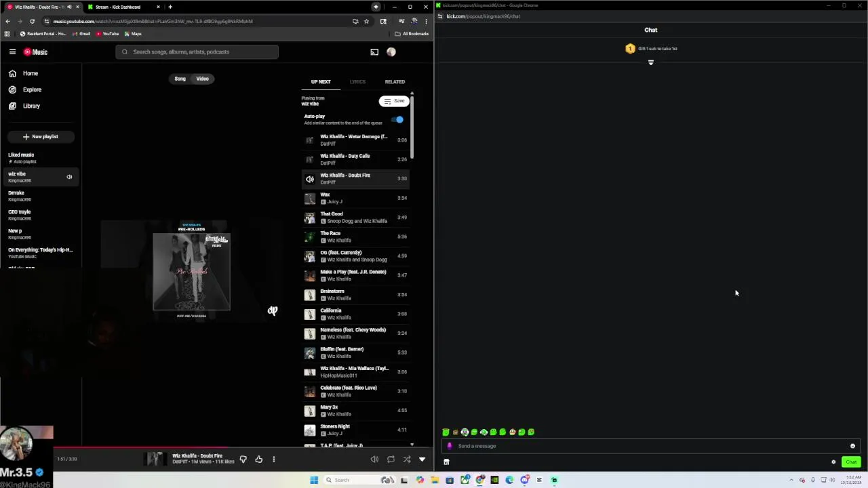This screenshot has height=488, width=868.
Task: Bookmark this page with the star icon
Action: pyautogui.click(x=366, y=21)
